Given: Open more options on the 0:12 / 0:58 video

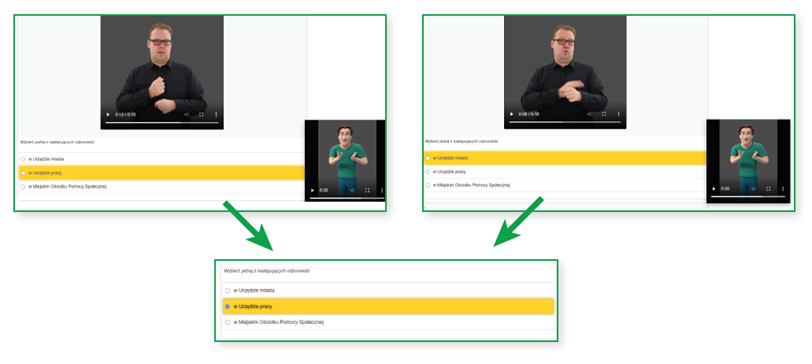Looking at the screenshot, I should (216, 114).
